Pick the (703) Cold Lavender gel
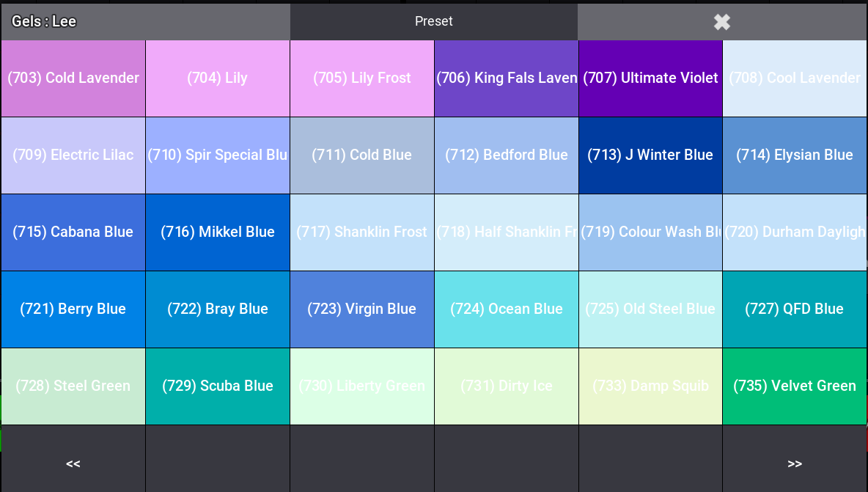The image size is (868, 492). point(73,78)
